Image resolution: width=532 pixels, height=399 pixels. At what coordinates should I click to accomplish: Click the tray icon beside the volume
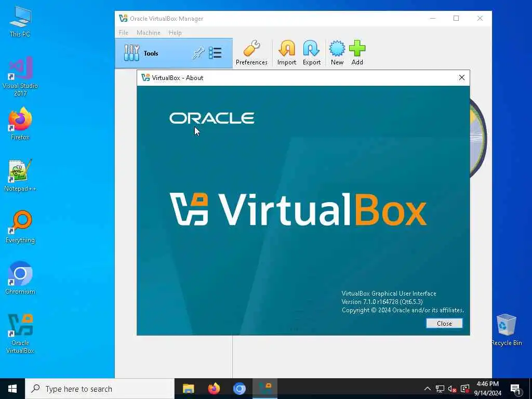click(465, 389)
